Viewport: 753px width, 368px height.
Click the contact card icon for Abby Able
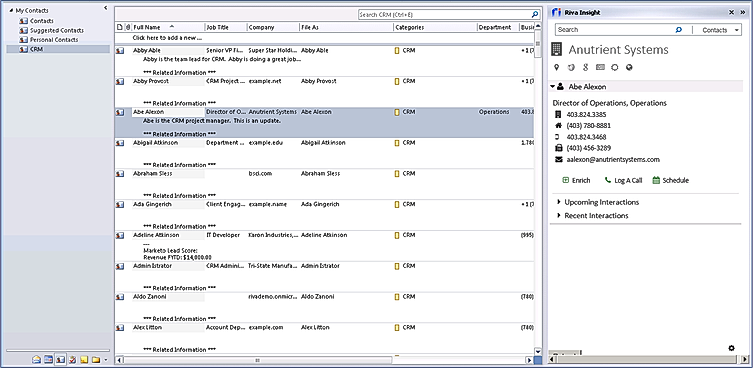(x=120, y=50)
